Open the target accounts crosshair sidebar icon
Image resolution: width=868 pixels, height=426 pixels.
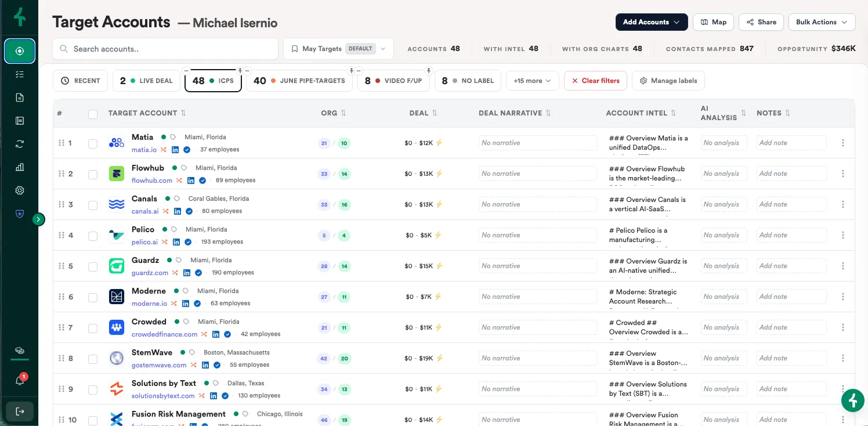(x=20, y=51)
